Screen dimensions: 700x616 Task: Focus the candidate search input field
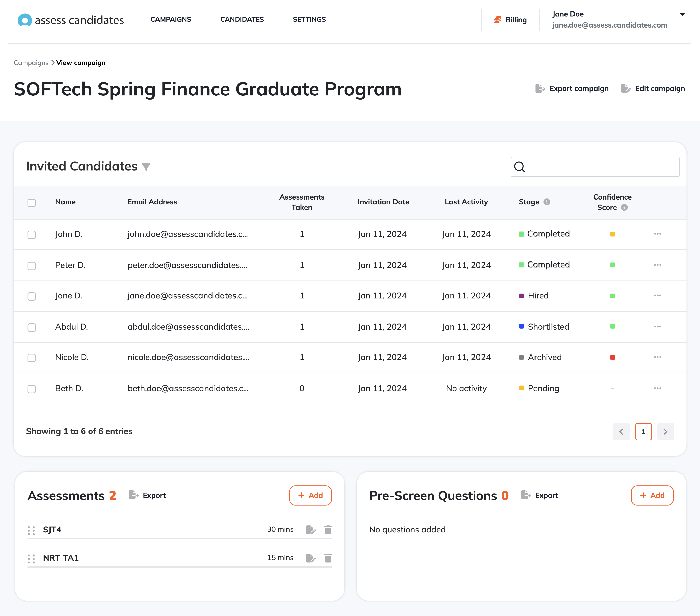coord(595,167)
